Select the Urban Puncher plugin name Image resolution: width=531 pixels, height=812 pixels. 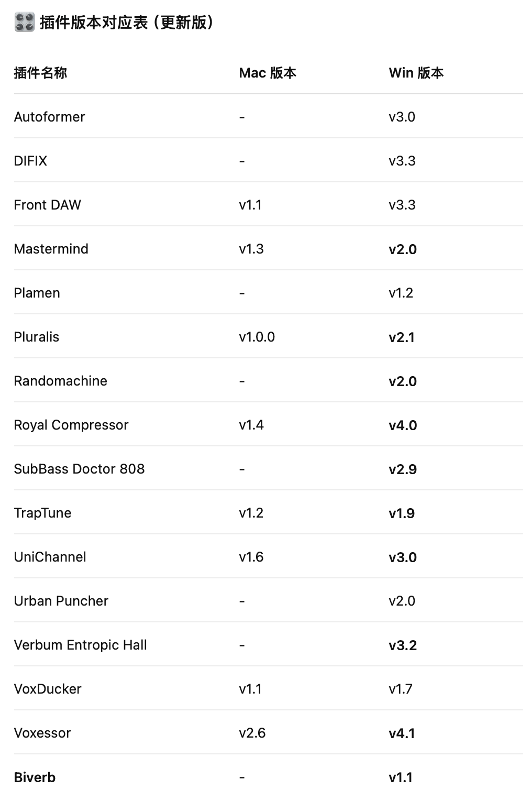61,601
